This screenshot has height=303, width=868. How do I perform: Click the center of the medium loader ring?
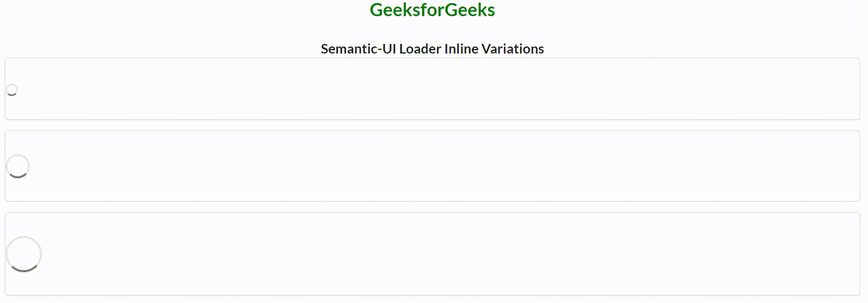pyautogui.click(x=18, y=166)
